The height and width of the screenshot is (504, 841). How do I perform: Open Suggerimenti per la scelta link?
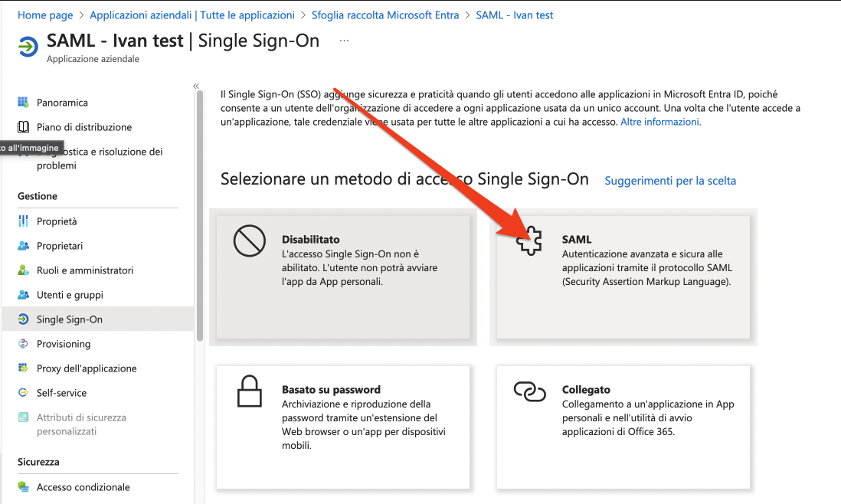click(670, 181)
